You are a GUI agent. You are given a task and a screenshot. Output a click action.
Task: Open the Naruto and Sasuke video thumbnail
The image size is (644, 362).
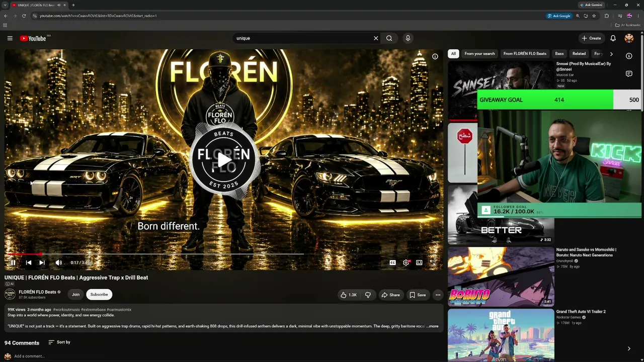501,277
